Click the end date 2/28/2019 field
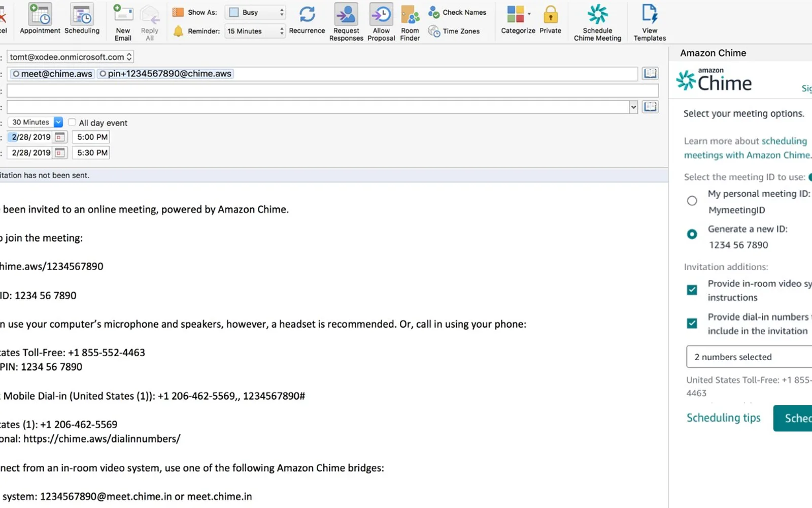812x508 pixels. (x=31, y=153)
